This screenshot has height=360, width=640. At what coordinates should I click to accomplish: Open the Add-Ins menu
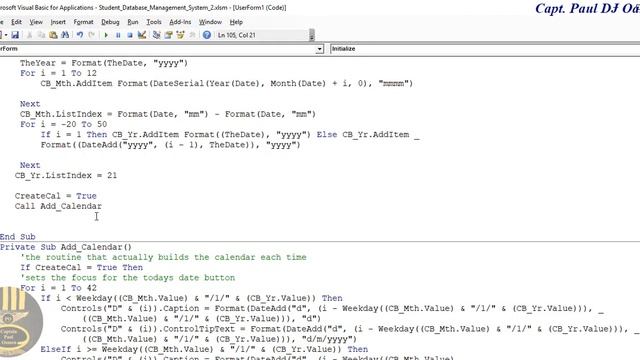click(180, 22)
